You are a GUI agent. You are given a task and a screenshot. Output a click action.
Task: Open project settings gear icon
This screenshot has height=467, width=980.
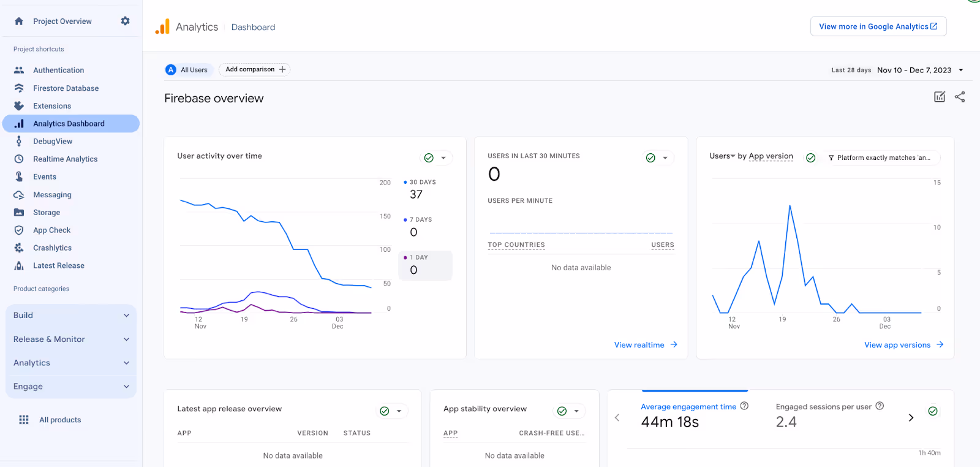[x=125, y=21]
